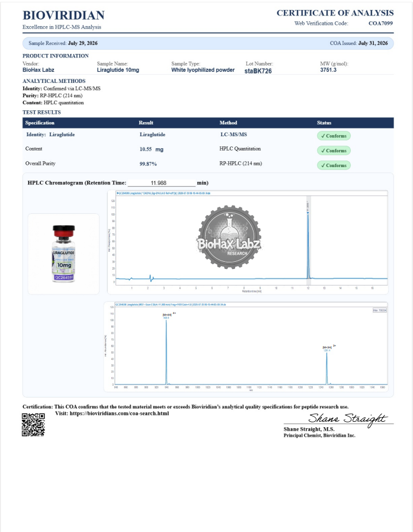Click the COA Issued date July 31, 2026
The width and height of the screenshot is (413, 532).
[x=373, y=43]
